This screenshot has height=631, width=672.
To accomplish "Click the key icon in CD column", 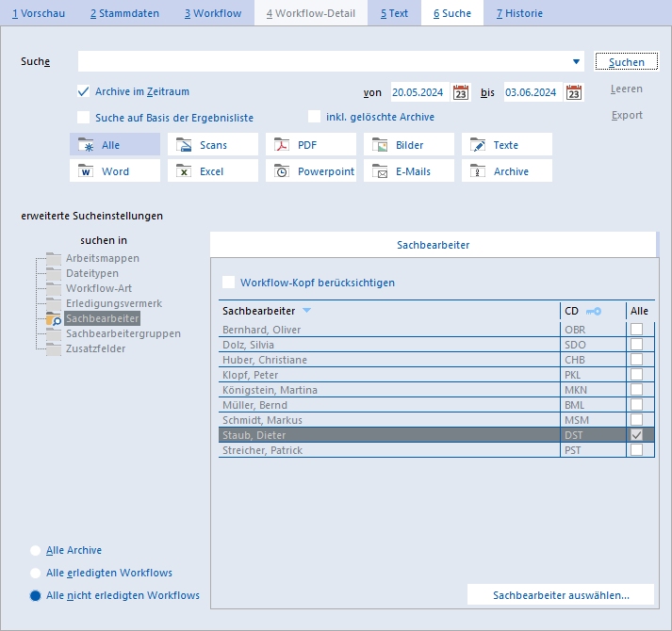I will (x=594, y=311).
